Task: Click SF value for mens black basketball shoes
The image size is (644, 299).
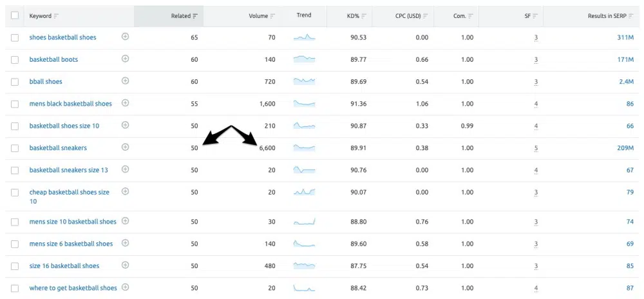Action: click(536, 104)
